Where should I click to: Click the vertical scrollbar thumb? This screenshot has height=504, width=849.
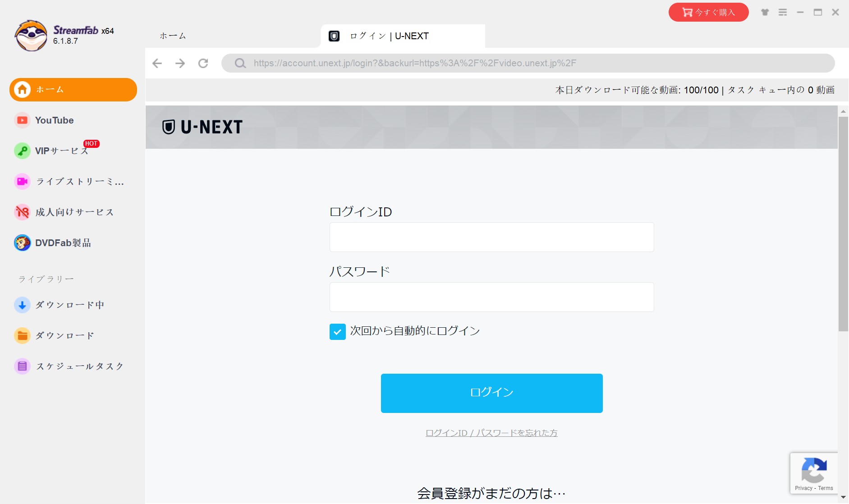(843, 224)
